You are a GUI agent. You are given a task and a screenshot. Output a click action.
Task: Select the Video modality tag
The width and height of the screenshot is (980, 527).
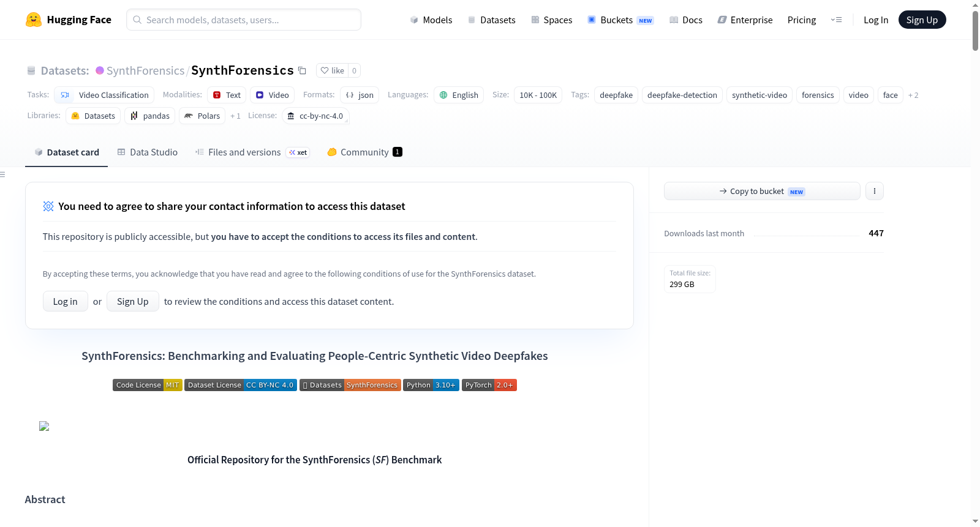pos(272,95)
